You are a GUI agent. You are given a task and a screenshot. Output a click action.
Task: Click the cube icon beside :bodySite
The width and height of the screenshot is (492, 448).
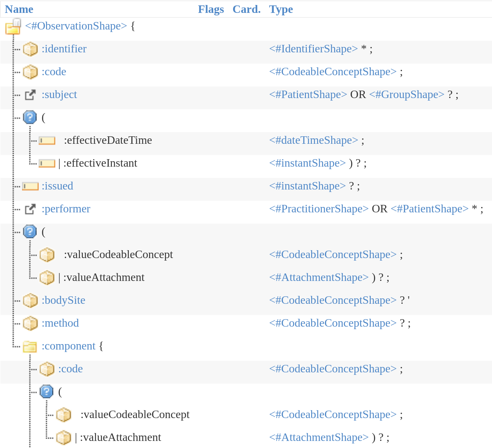(x=30, y=300)
